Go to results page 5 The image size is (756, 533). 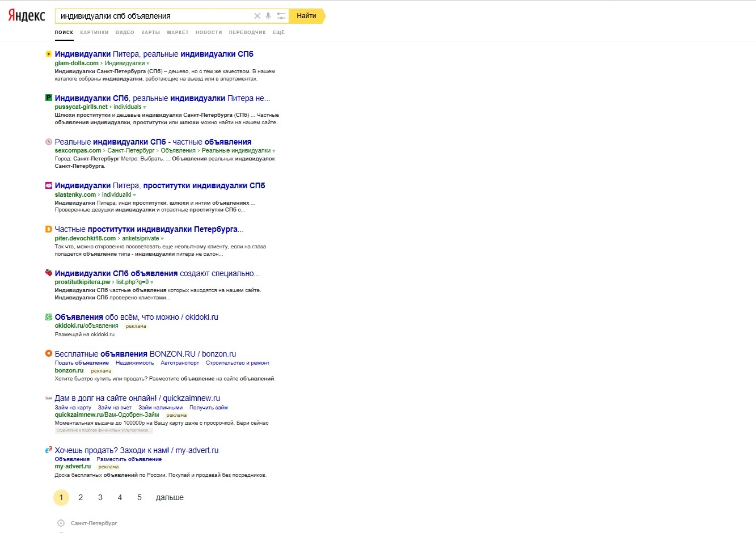(x=140, y=497)
